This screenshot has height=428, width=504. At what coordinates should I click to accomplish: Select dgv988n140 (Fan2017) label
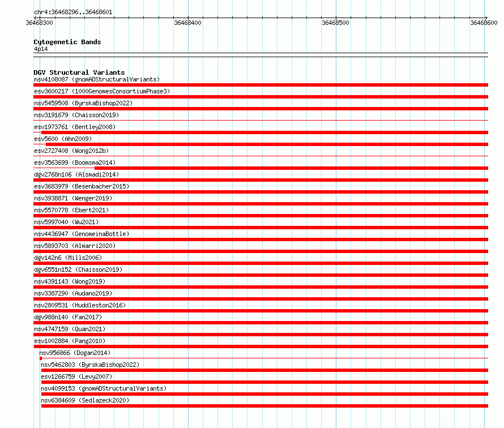(68, 317)
